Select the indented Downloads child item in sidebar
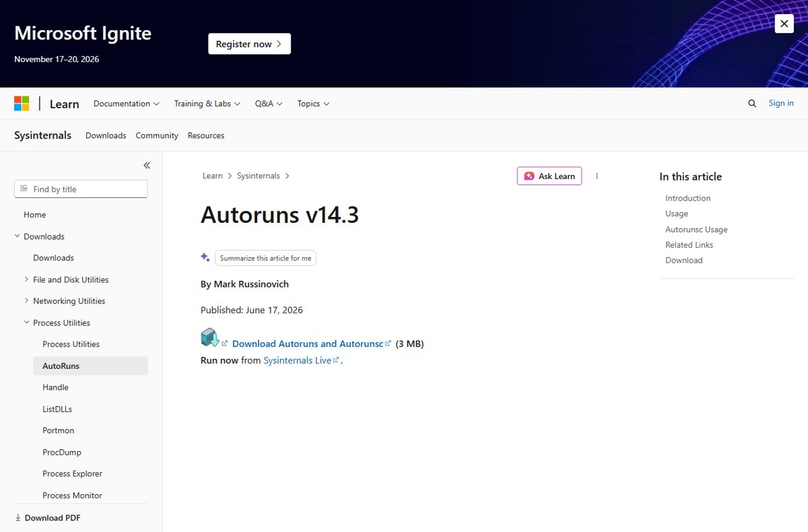The image size is (808, 532). pyautogui.click(x=54, y=258)
